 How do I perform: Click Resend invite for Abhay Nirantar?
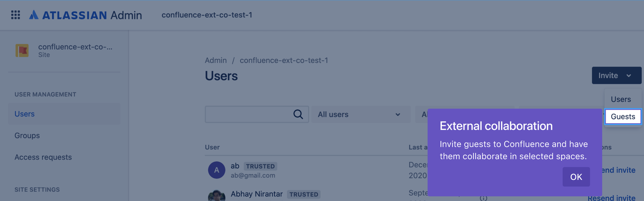(x=611, y=197)
